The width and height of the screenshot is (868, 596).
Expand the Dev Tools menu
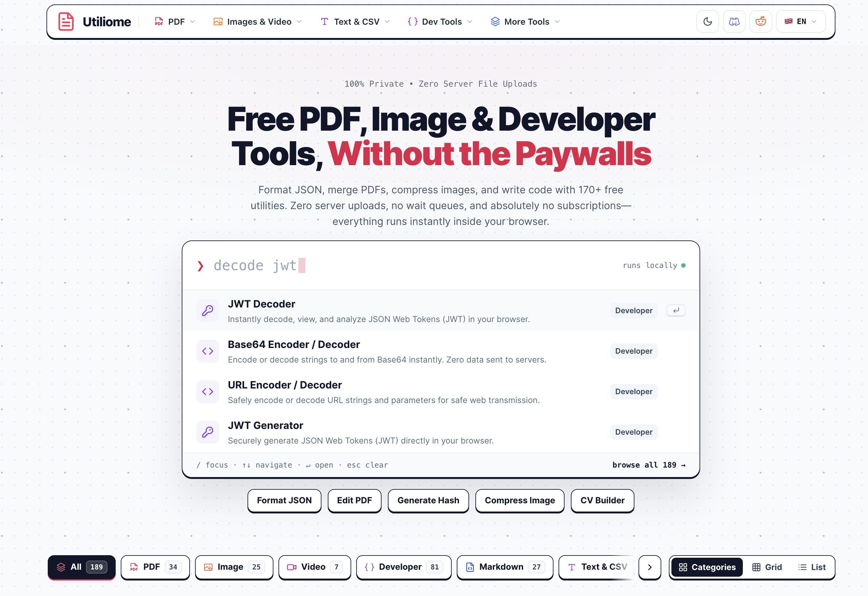440,22
